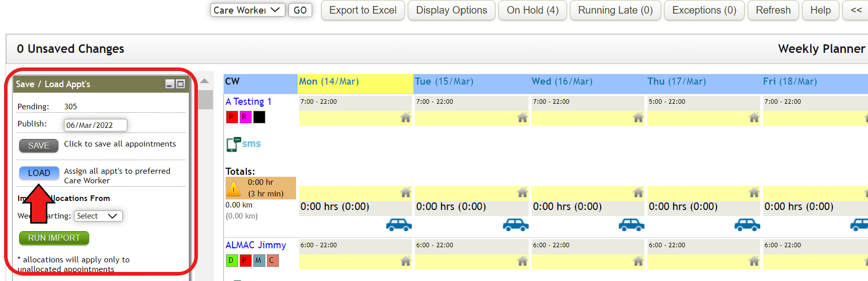The width and height of the screenshot is (868, 281).
Task: Open the On Hold (4) list
Action: coord(532,10)
